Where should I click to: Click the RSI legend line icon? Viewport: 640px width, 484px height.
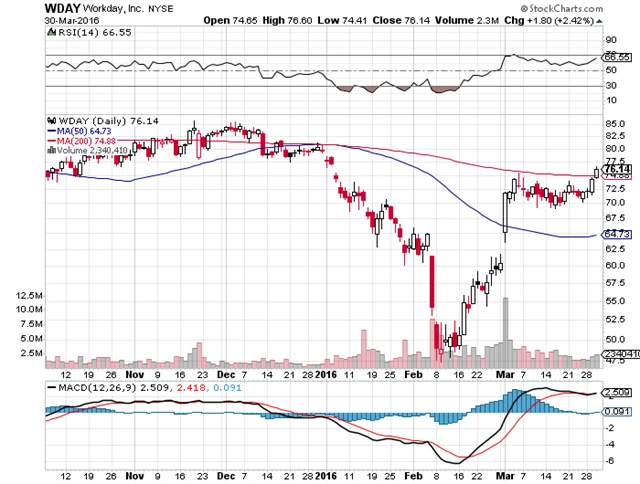click(x=51, y=32)
